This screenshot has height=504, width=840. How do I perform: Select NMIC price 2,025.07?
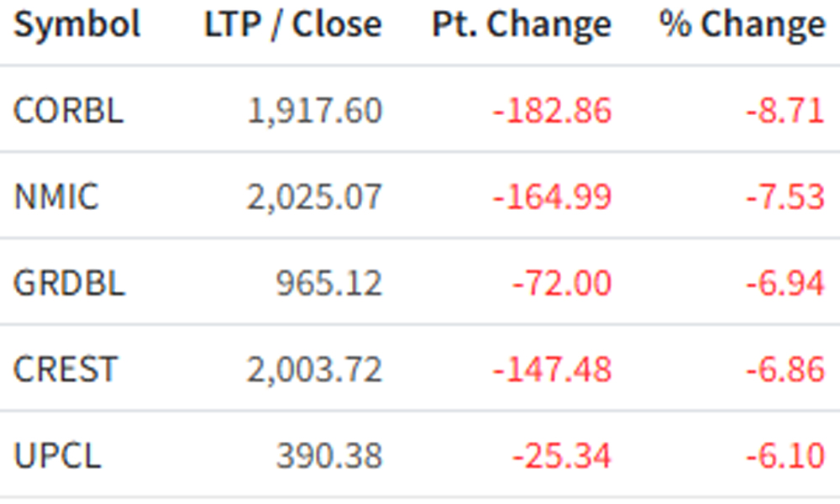coord(314,197)
